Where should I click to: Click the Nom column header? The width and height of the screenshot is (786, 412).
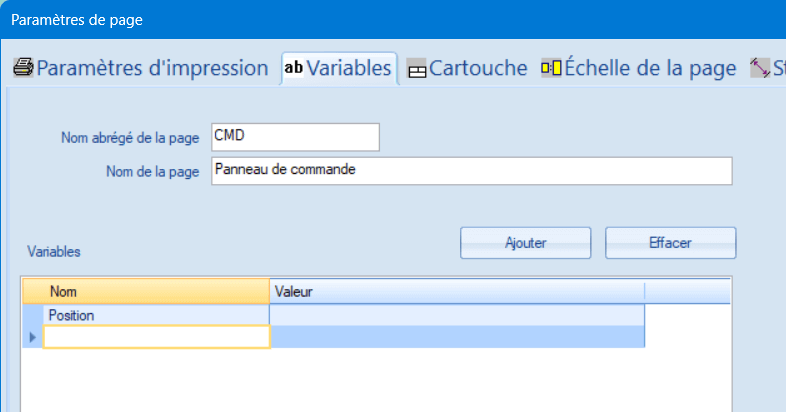point(157,291)
